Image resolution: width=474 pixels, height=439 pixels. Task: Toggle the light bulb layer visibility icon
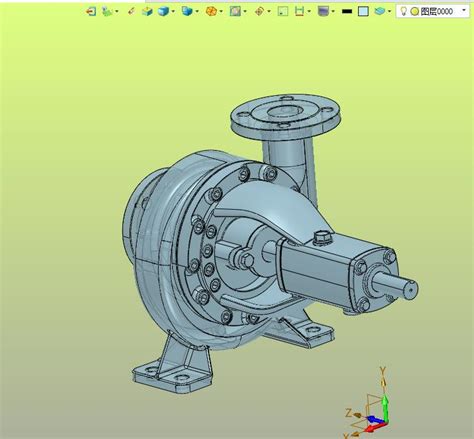pyautogui.click(x=403, y=11)
